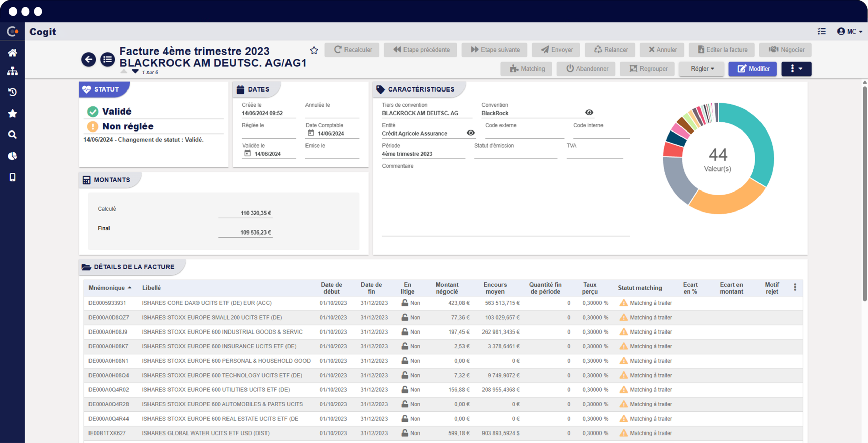Click the Matching button
The height and width of the screenshot is (443, 868).
coord(526,69)
